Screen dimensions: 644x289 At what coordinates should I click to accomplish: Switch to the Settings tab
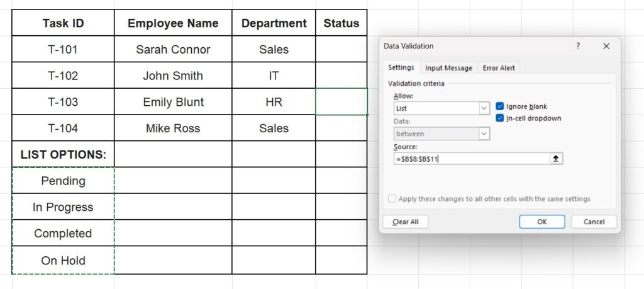point(401,67)
